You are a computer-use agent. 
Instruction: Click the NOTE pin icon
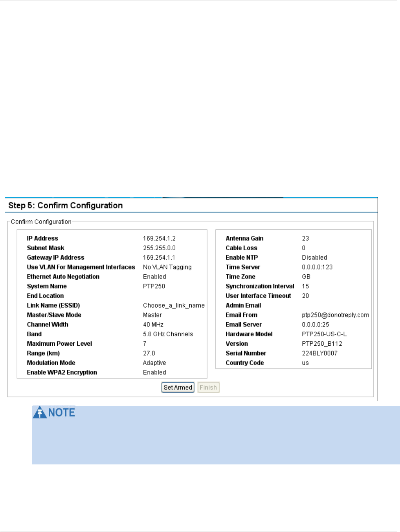pyautogui.click(x=40, y=413)
